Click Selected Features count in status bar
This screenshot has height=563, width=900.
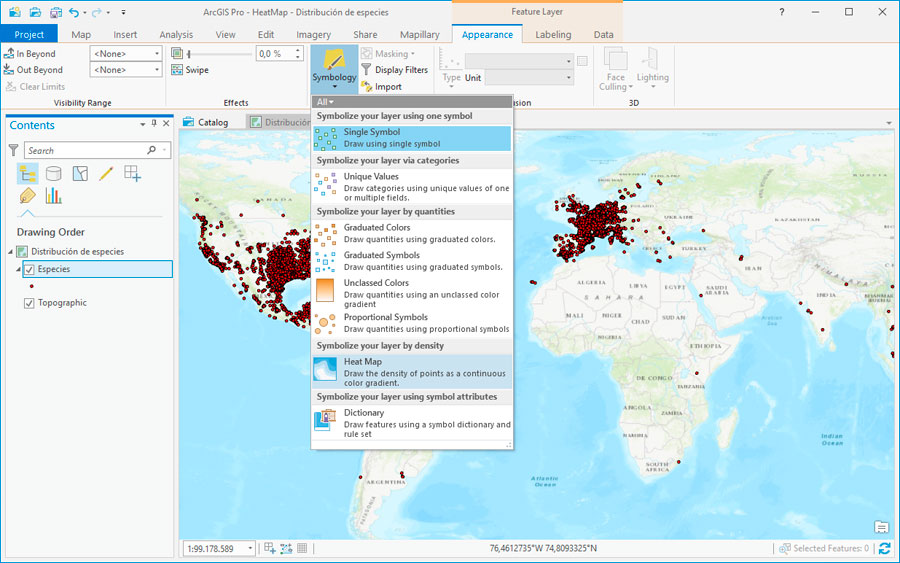(x=824, y=549)
